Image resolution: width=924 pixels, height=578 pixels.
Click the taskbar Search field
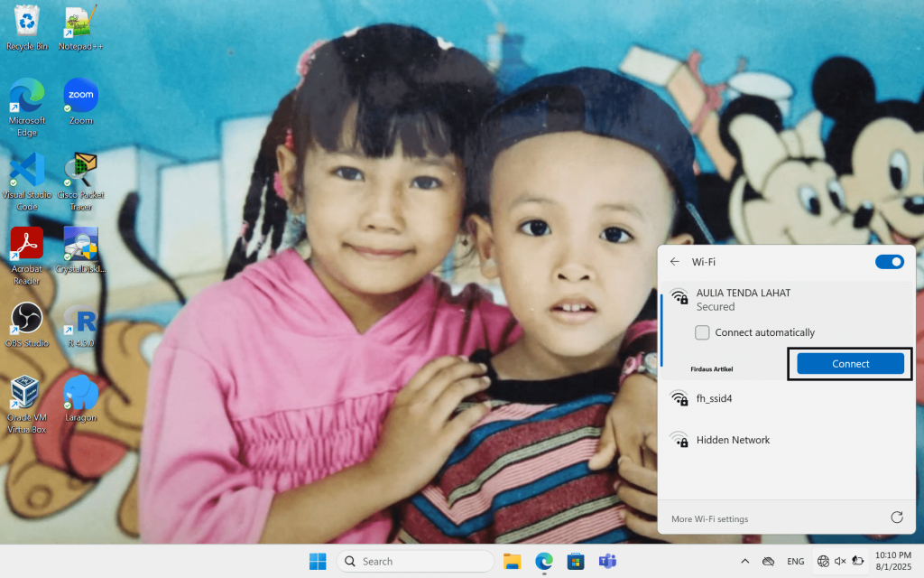[x=415, y=561]
